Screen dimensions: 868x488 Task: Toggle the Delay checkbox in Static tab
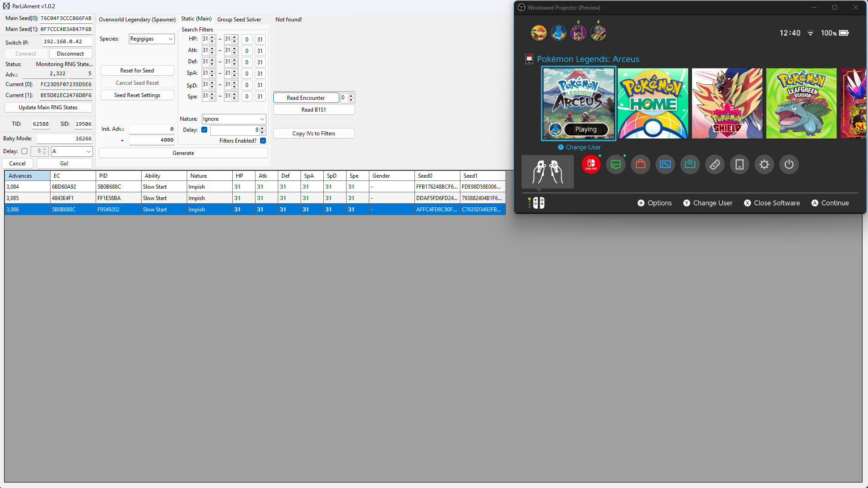pos(204,130)
